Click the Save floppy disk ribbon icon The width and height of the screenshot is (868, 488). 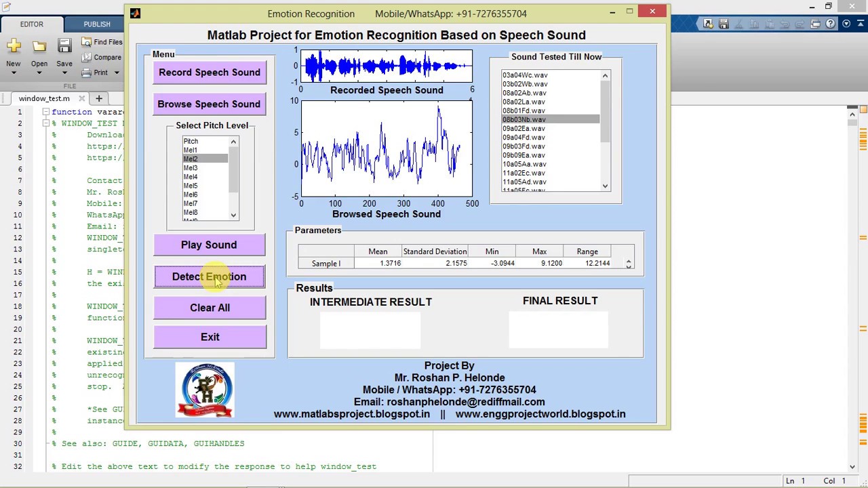(64, 46)
